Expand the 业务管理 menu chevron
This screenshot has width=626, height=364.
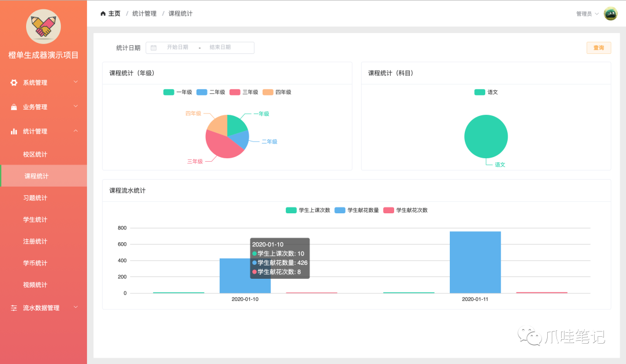click(75, 107)
